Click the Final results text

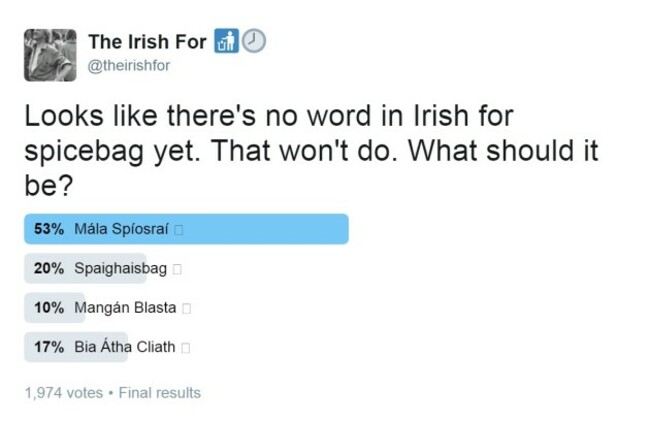[x=160, y=393]
